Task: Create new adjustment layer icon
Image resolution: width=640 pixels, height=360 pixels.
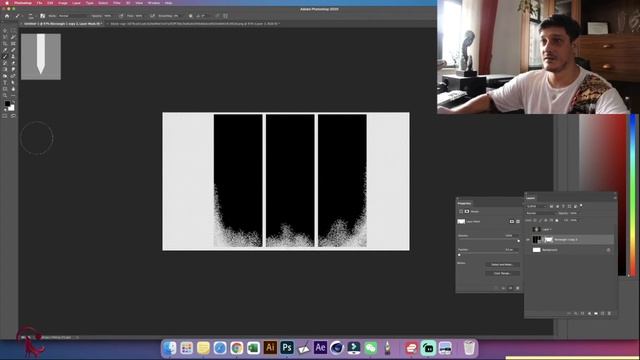Action: (589, 313)
